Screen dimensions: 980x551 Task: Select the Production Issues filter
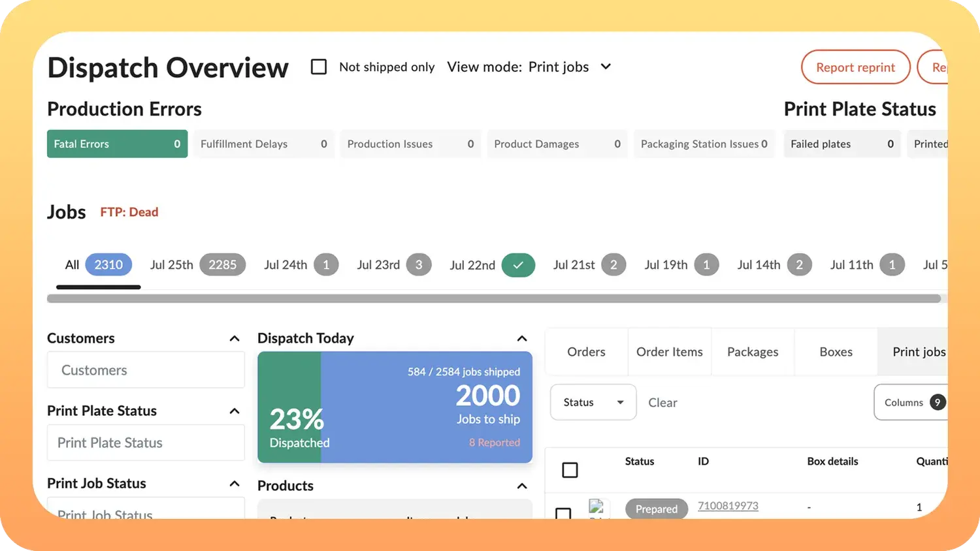point(410,144)
